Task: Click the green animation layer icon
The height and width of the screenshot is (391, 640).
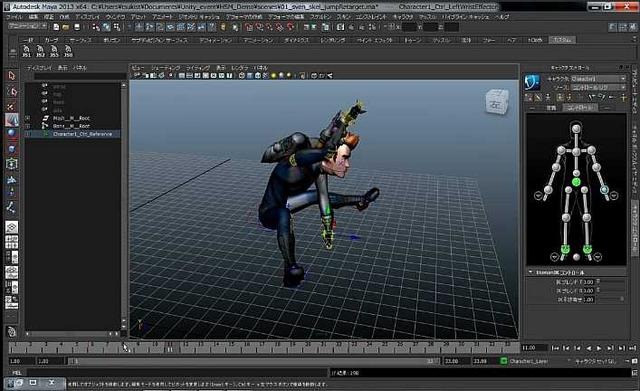Action: 503,361
